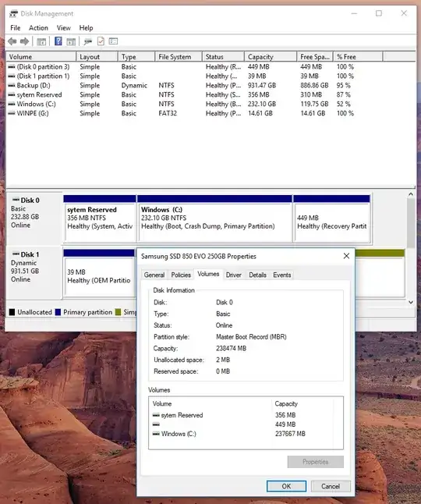Click the show/hide console tree icon

pos(41,41)
